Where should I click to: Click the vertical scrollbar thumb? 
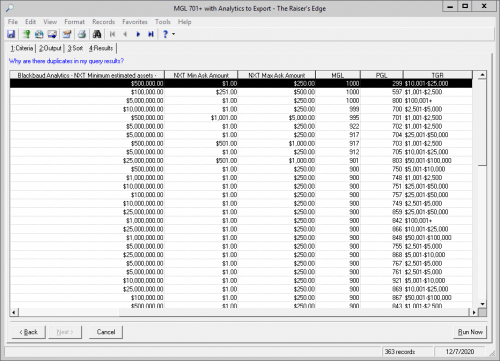coord(482,122)
